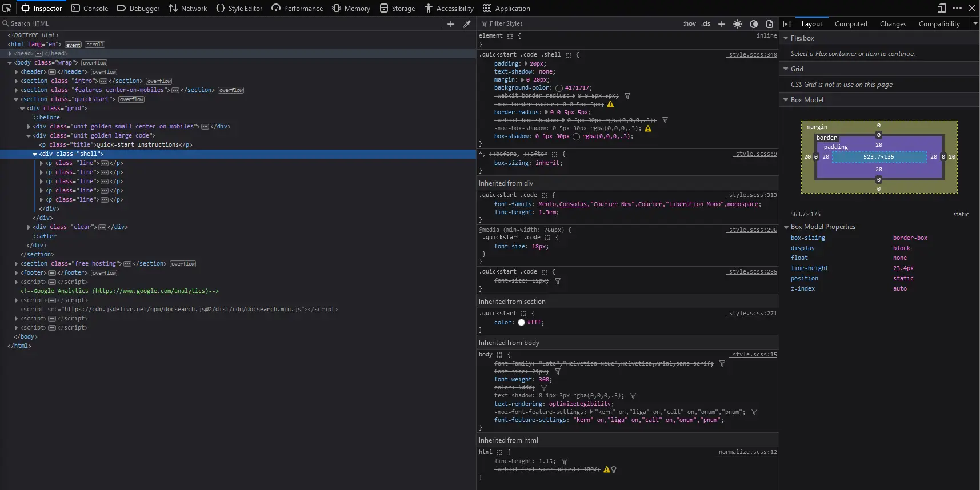The height and width of the screenshot is (490, 980).
Task: Collapse the div class shell node
Action: 35,154
